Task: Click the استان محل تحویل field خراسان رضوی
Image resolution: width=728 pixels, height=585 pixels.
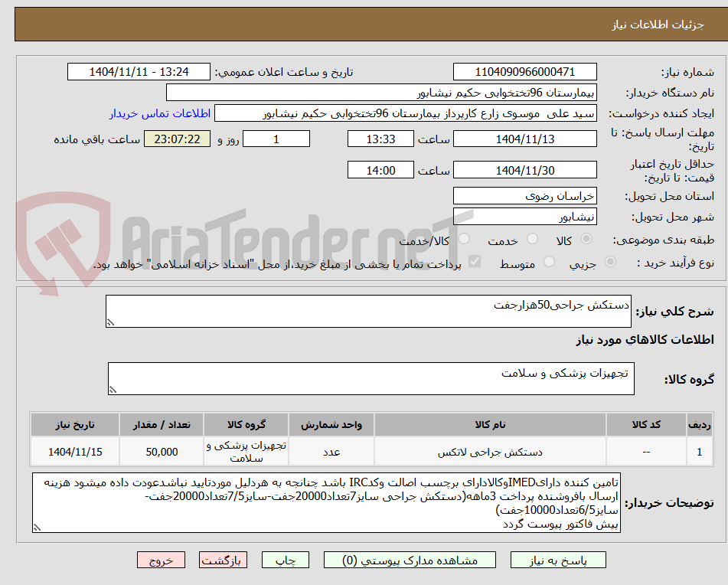Action: pos(524,196)
